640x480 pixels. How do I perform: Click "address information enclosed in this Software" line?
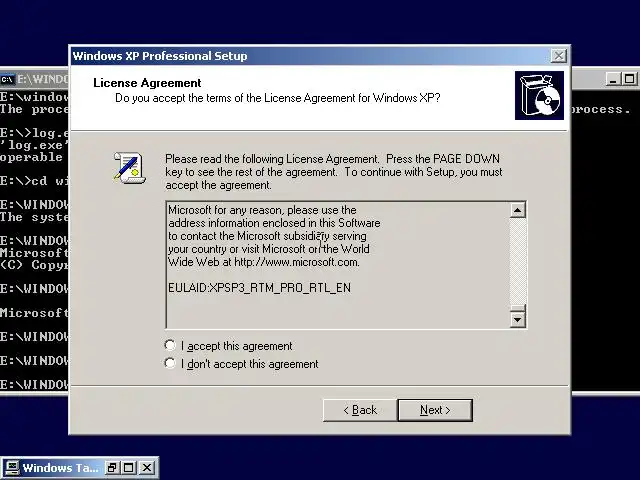[274, 223]
